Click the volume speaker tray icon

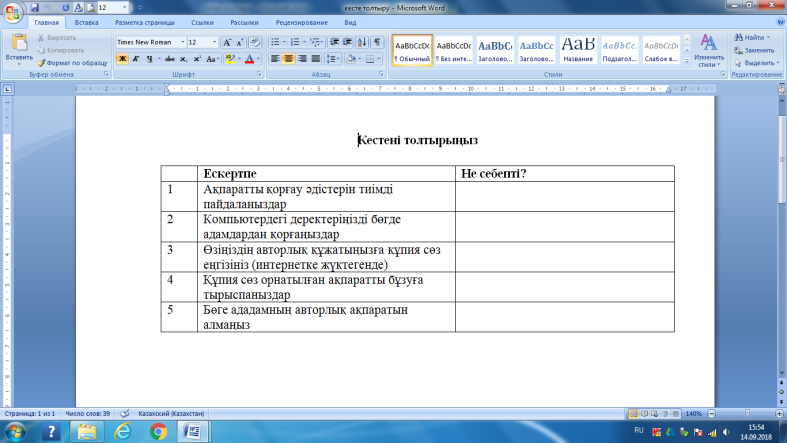point(726,432)
